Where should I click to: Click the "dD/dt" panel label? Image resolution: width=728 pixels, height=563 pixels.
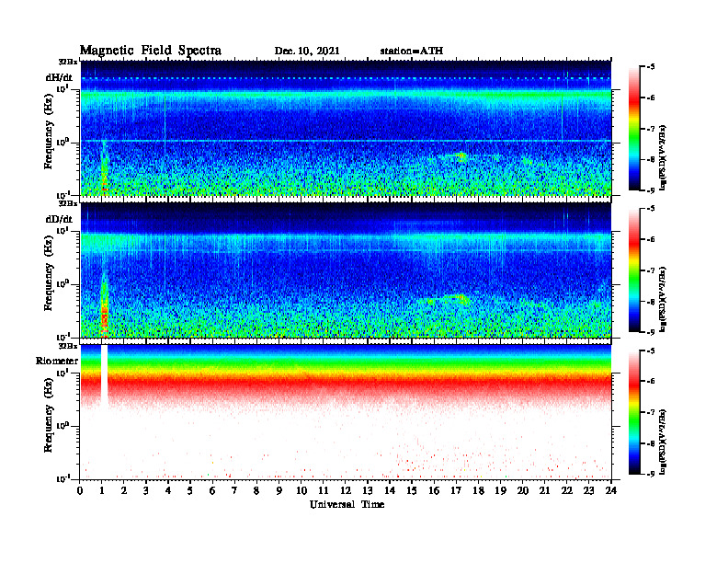click(59, 219)
